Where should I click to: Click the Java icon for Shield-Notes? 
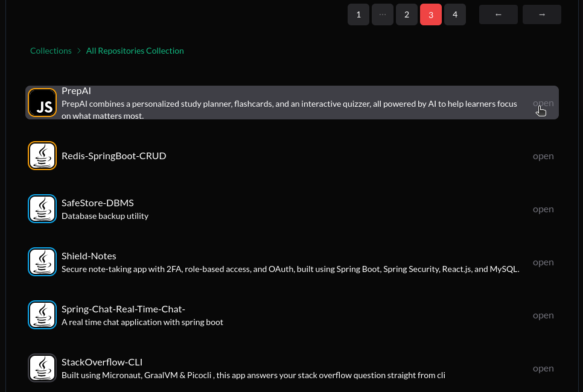(x=42, y=262)
